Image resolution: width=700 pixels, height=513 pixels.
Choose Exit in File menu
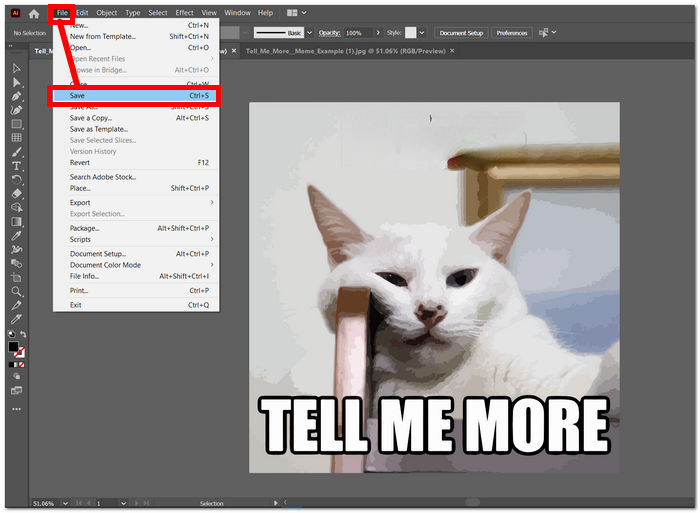136,305
